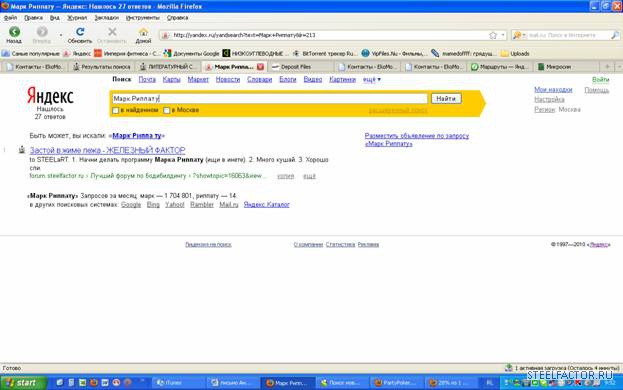Toggle the 'в найденном' checkbox

[x=116, y=110]
